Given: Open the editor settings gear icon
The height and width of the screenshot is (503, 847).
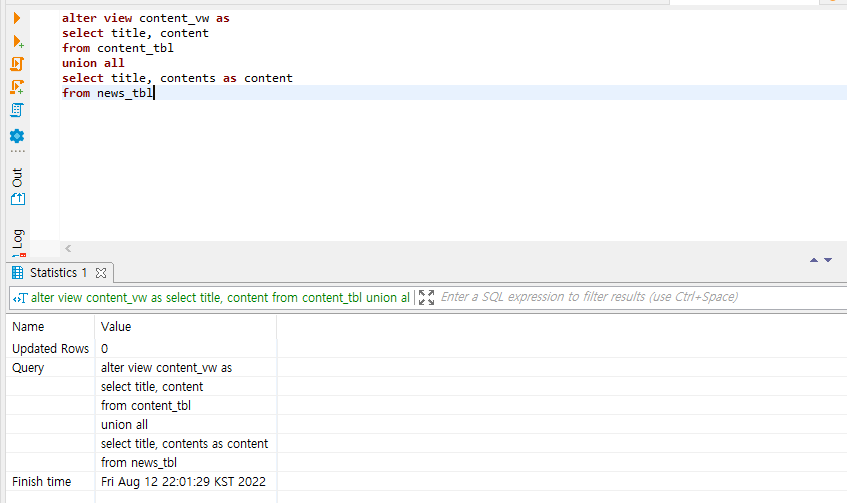Looking at the screenshot, I should tap(17, 136).
